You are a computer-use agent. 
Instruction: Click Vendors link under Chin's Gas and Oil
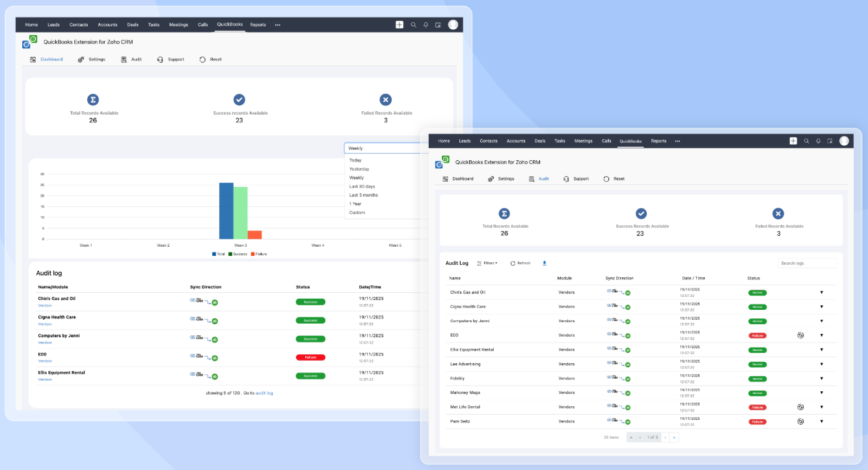click(x=45, y=305)
